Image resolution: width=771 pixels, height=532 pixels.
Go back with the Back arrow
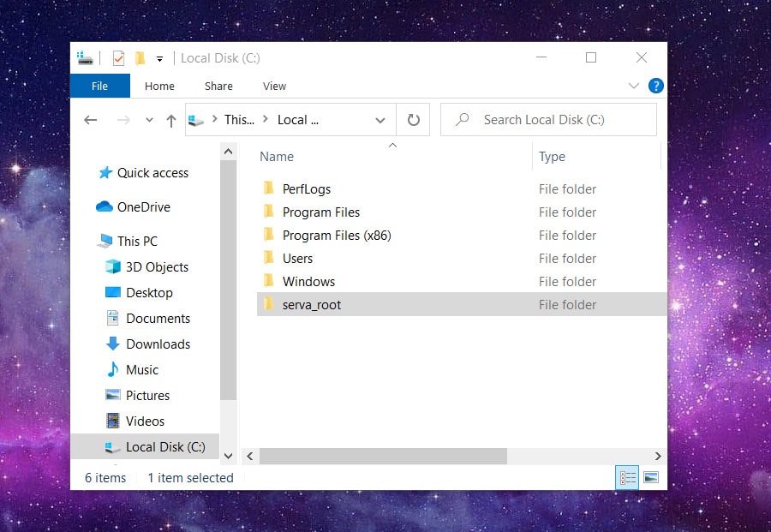tap(91, 120)
